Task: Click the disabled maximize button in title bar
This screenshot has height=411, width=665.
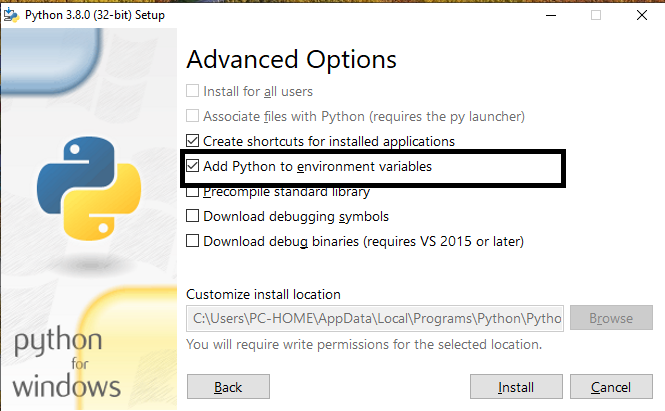Action: click(x=596, y=15)
